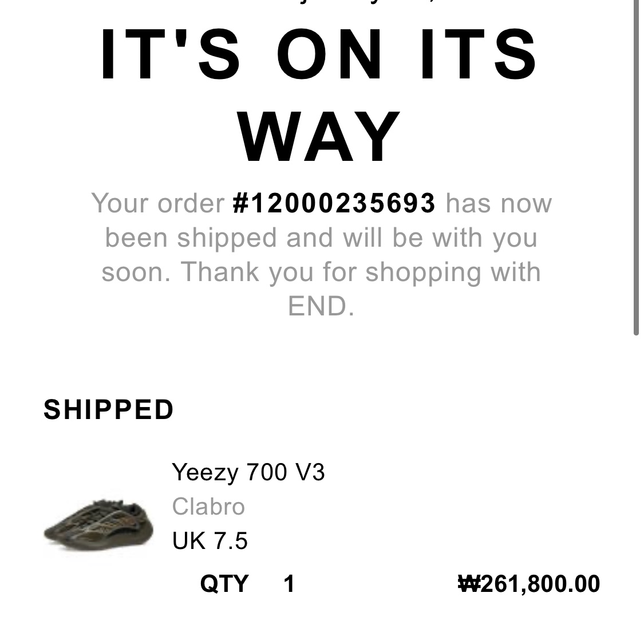
Task: Click the SHIPPED section heading
Action: pyautogui.click(x=108, y=409)
